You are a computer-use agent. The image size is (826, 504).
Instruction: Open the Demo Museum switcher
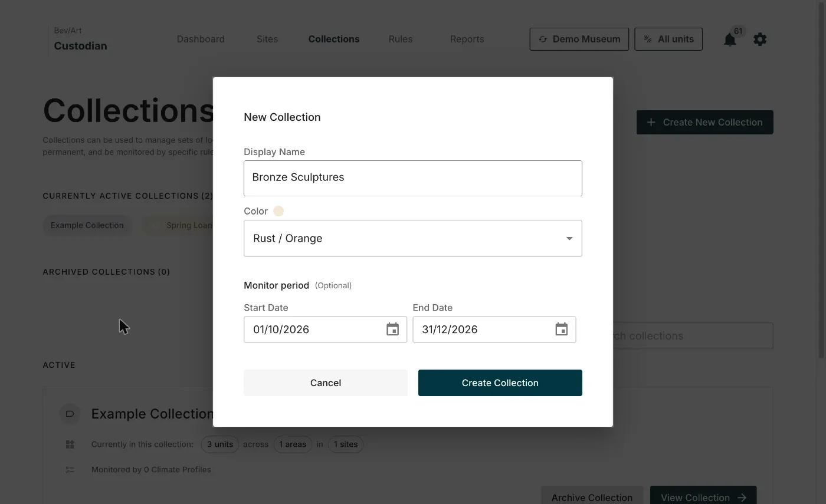click(579, 39)
